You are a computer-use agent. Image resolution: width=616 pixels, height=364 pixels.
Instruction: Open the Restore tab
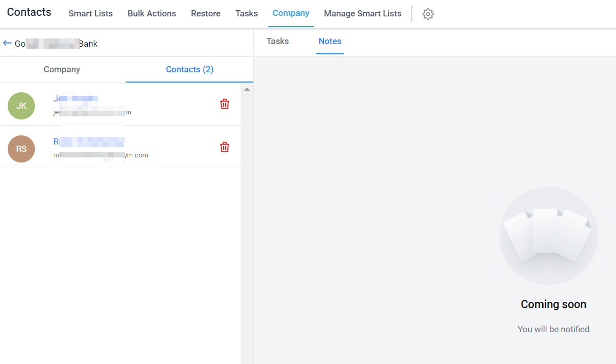click(206, 14)
